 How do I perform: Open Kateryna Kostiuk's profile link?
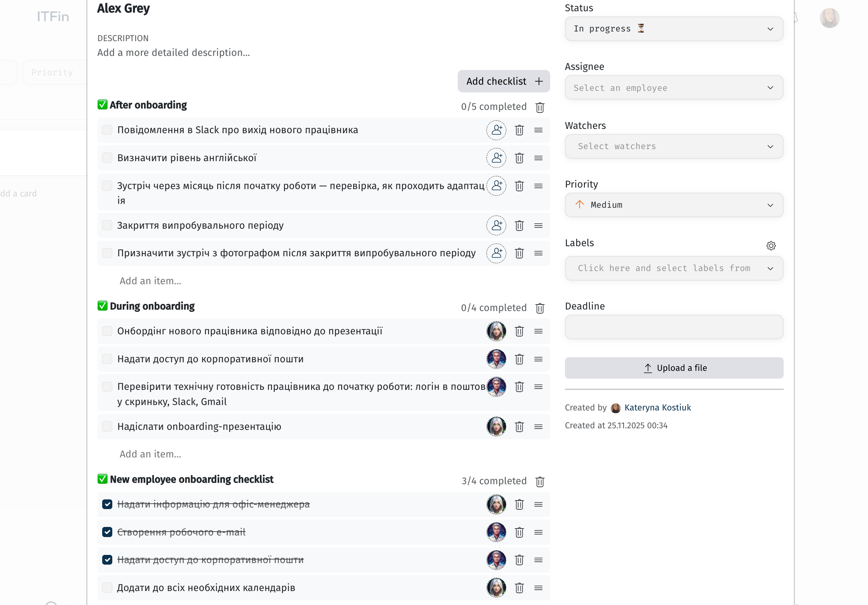657,408
